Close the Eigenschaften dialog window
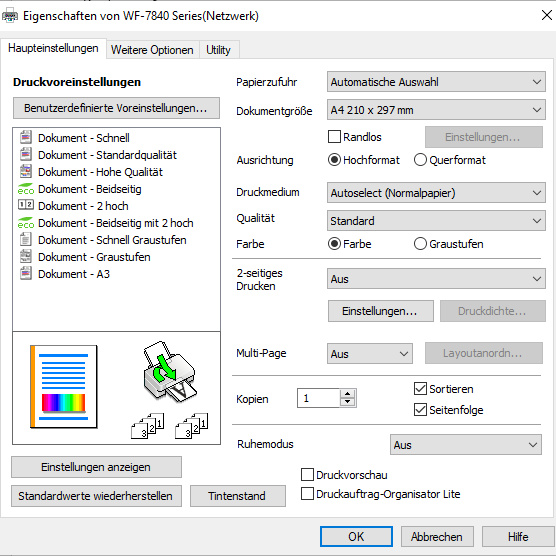556x556 pixels. pos(546,15)
